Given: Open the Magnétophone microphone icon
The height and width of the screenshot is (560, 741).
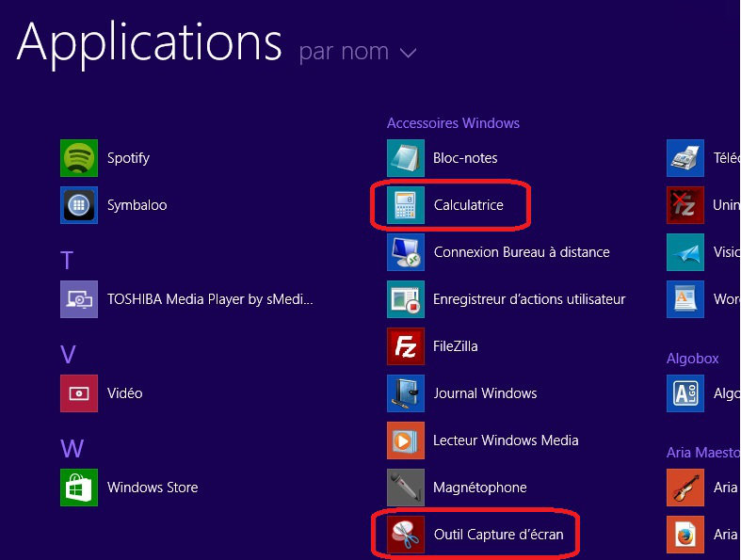Looking at the screenshot, I should click(x=406, y=488).
